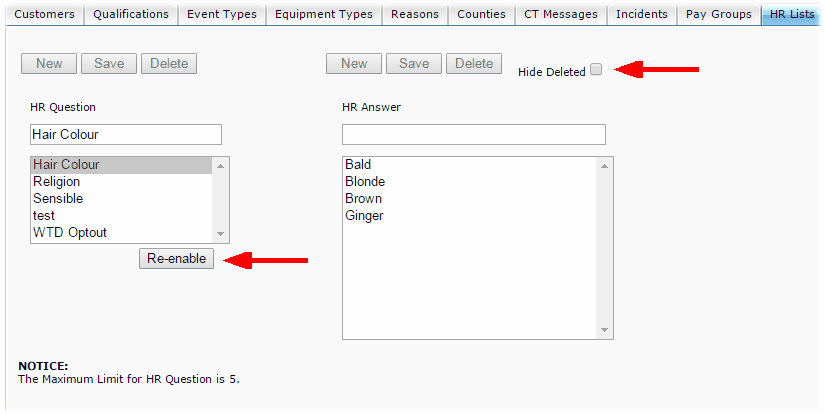Select Religion in HR Question list
The width and height of the screenshot is (825, 415).
57,182
